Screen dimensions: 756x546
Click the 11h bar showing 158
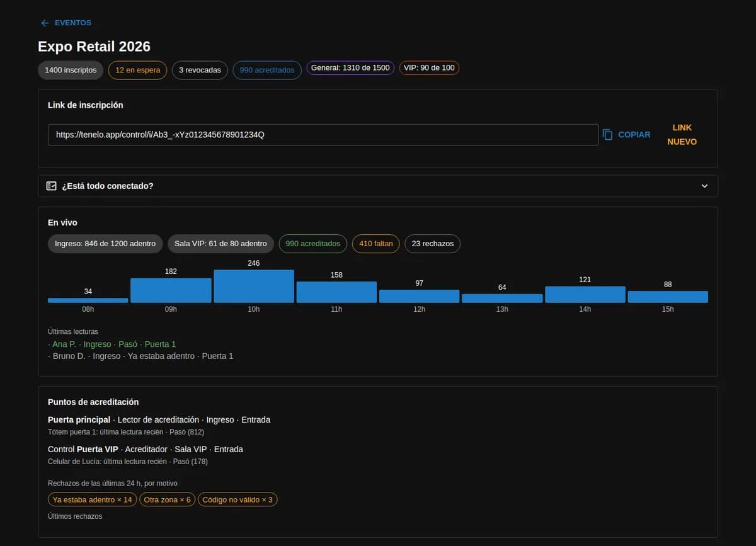[x=336, y=292]
